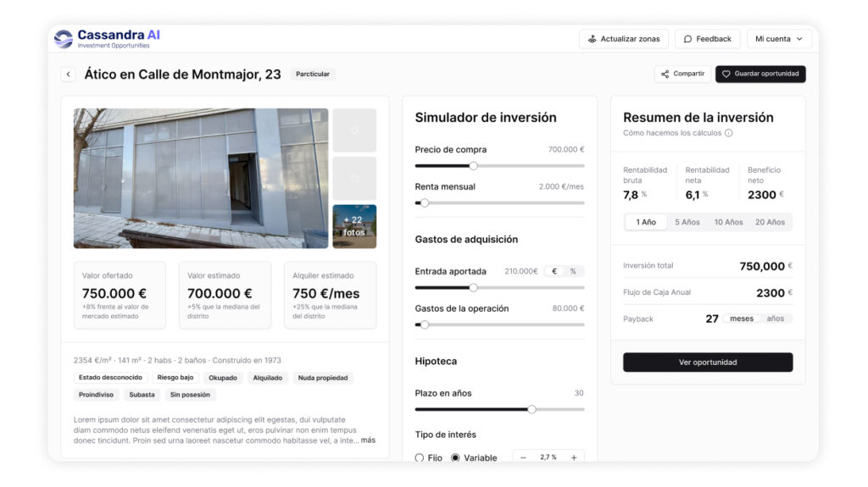Increase interest rate with plus button
This screenshot has width=868, height=487.
574,457
